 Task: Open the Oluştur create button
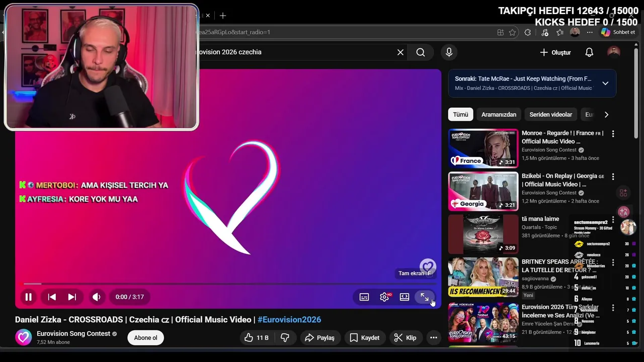point(555,52)
